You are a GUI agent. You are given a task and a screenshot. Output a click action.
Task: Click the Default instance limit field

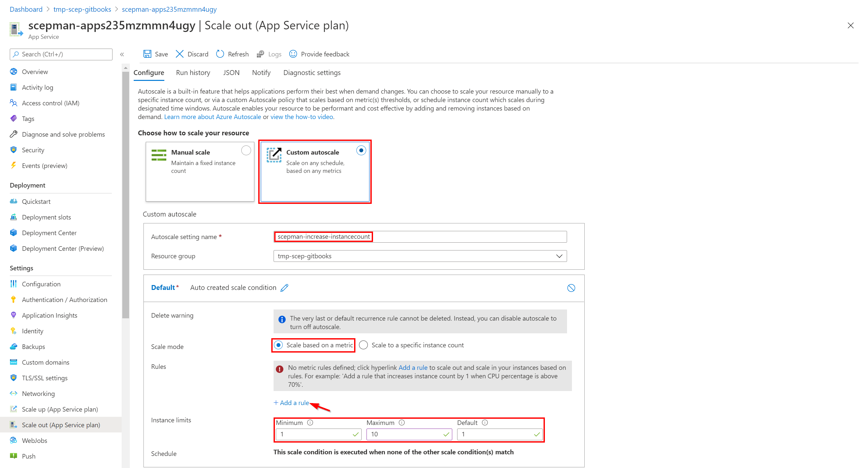[x=500, y=435]
